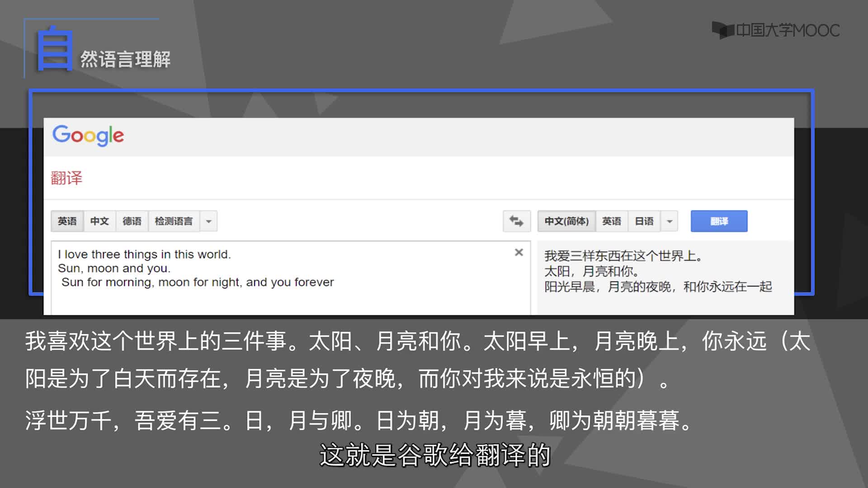Select 英语 as source language
The height and width of the screenshot is (488, 868).
click(67, 221)
